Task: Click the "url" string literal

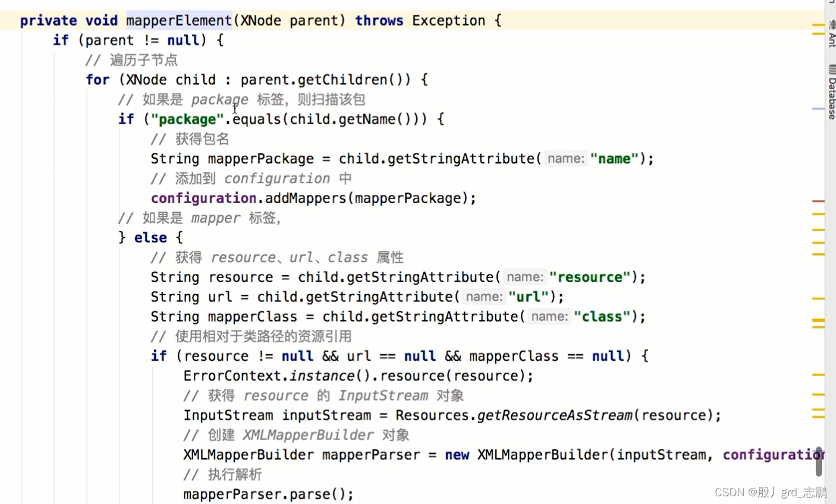Action: (529, 297)
